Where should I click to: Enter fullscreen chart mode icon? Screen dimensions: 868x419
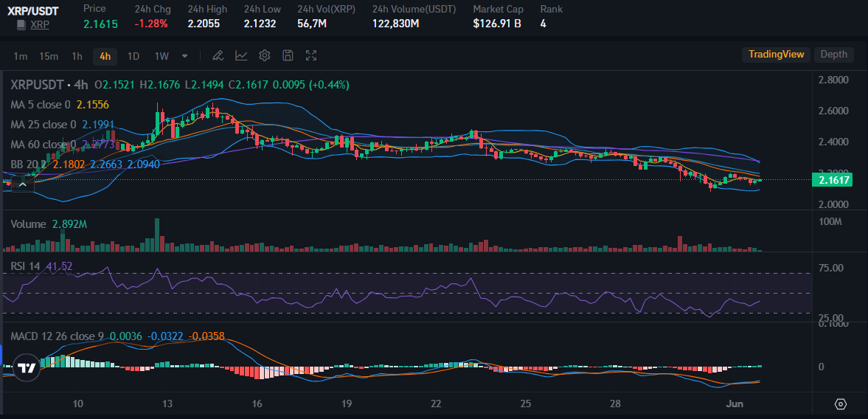coord(311,55)
